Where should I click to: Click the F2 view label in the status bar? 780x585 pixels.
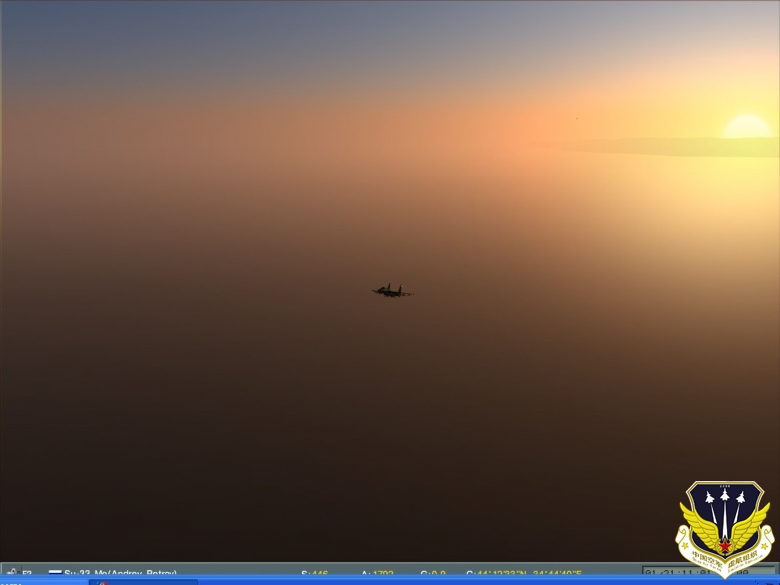(x=27, y=574)
